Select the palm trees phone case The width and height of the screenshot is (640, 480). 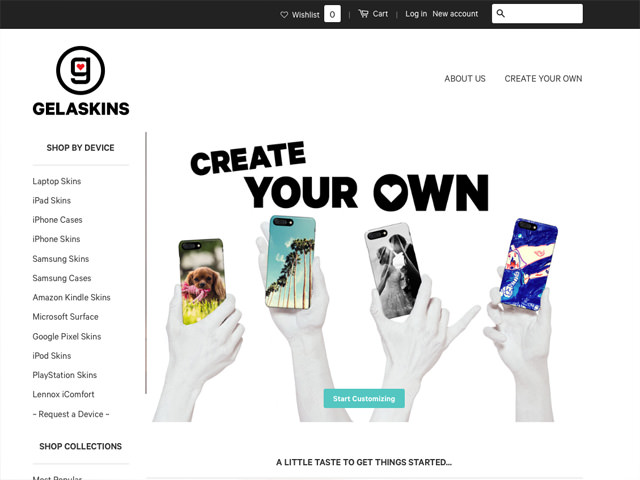[x=290, y=262]
